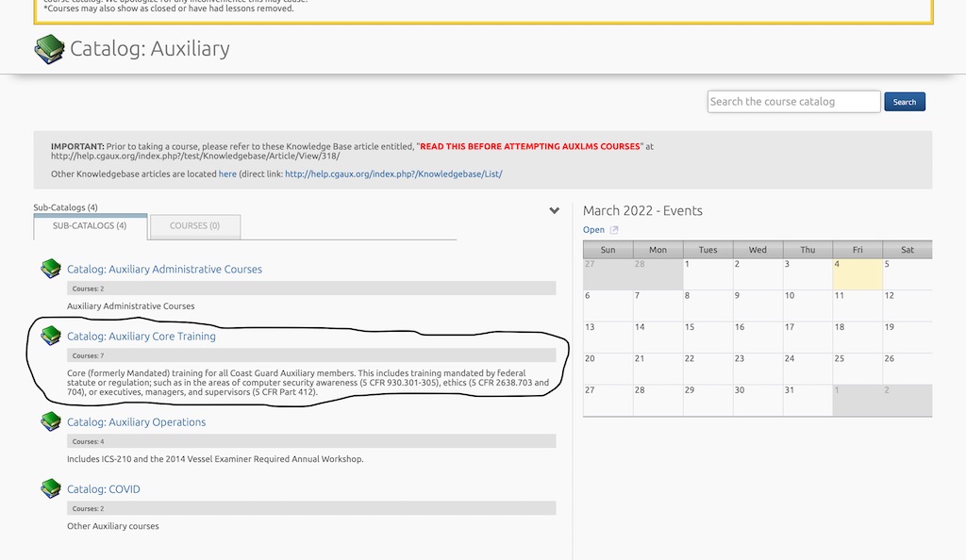Click the Auxiliary Administrative Courses book icon
The width and height of the screenshot is (966, 560).
50,270
